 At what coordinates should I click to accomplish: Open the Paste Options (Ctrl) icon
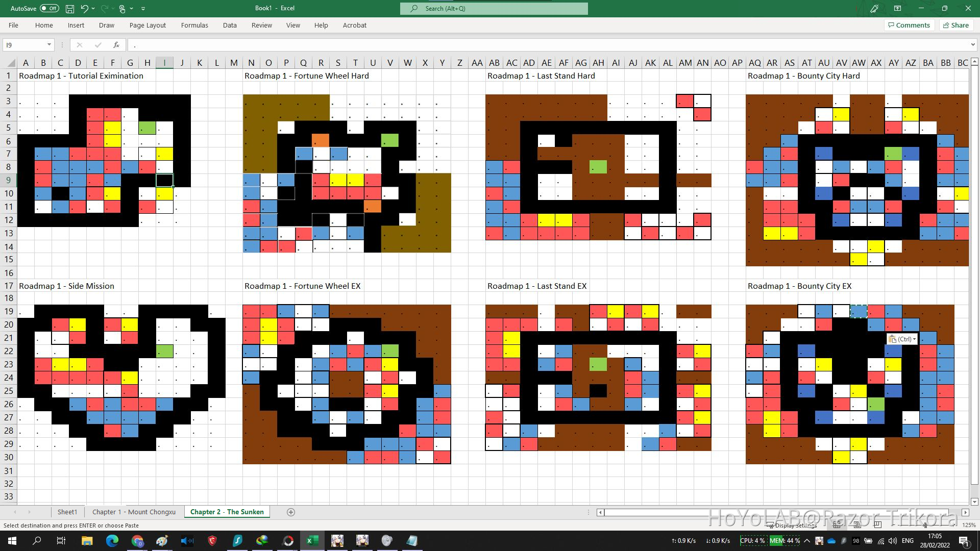tap(901, 339)
